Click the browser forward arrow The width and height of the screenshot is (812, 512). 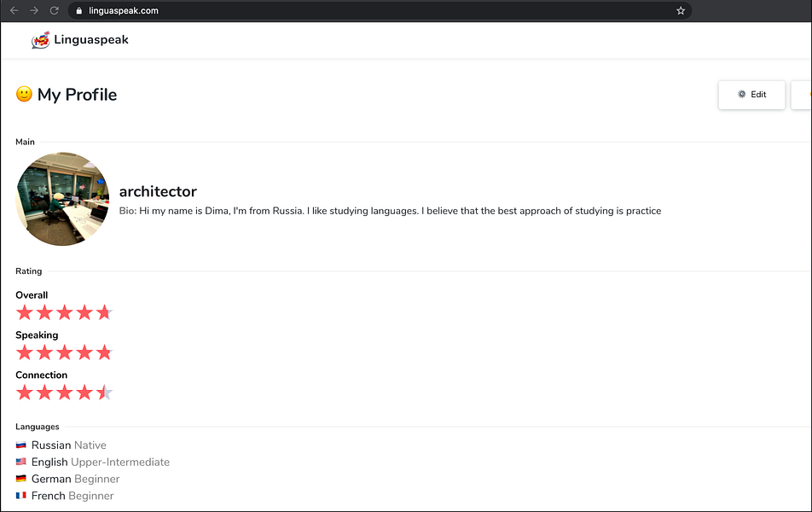point(34,10)
